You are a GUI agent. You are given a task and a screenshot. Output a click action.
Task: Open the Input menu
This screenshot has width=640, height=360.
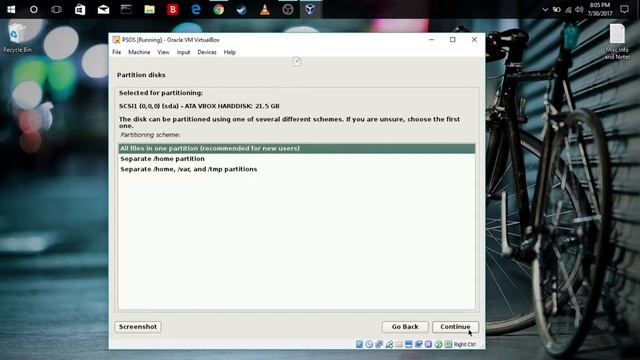coord(183,52)
